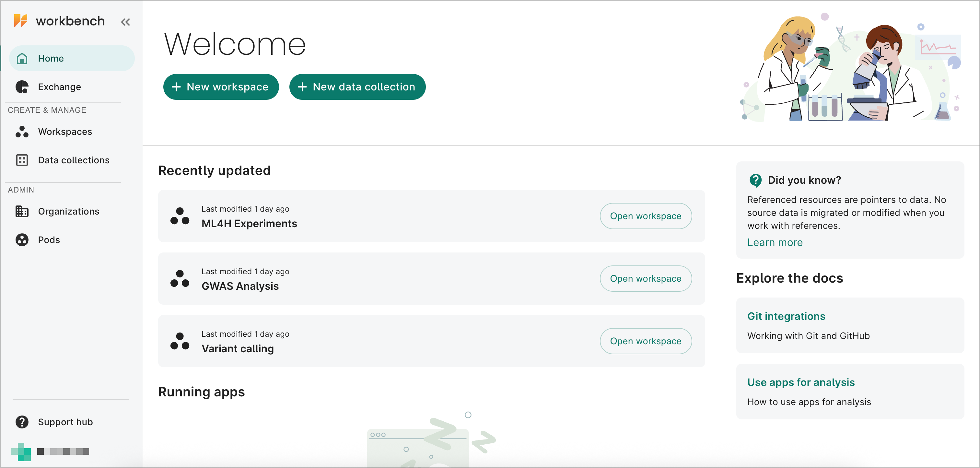Click the green logo in the bottom corner
Screen dimensions: 980x468
tap(22, 452)
